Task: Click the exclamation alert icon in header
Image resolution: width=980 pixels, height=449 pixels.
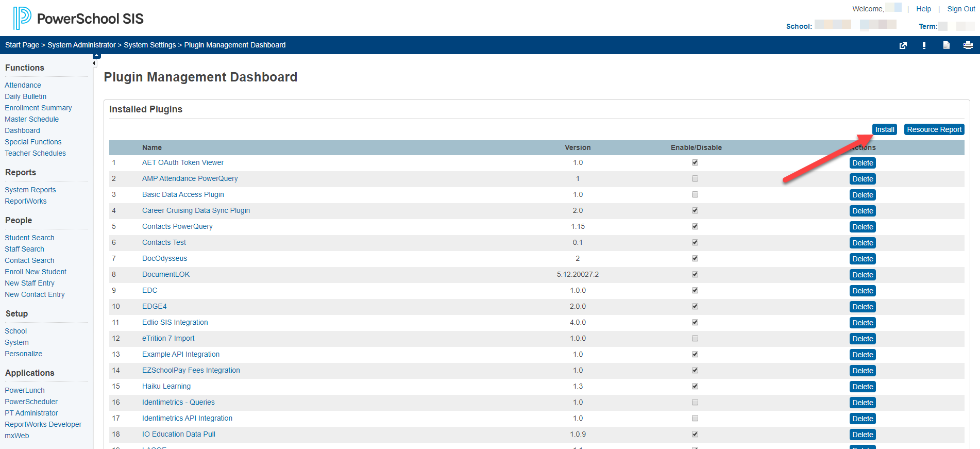Action: click(924, 45)
